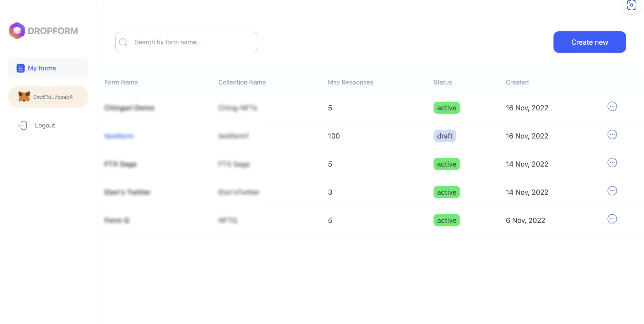
Task: Click the Status column header
Action: pos(442,82)
